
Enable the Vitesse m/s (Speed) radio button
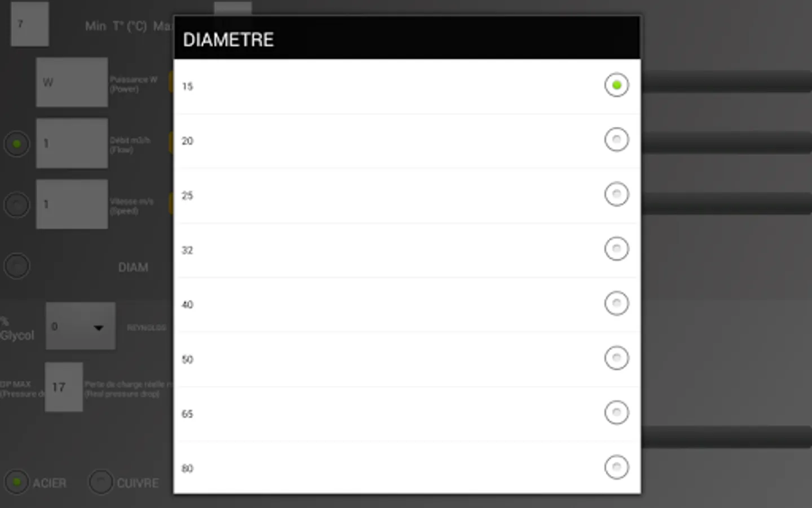click(17, 204)
